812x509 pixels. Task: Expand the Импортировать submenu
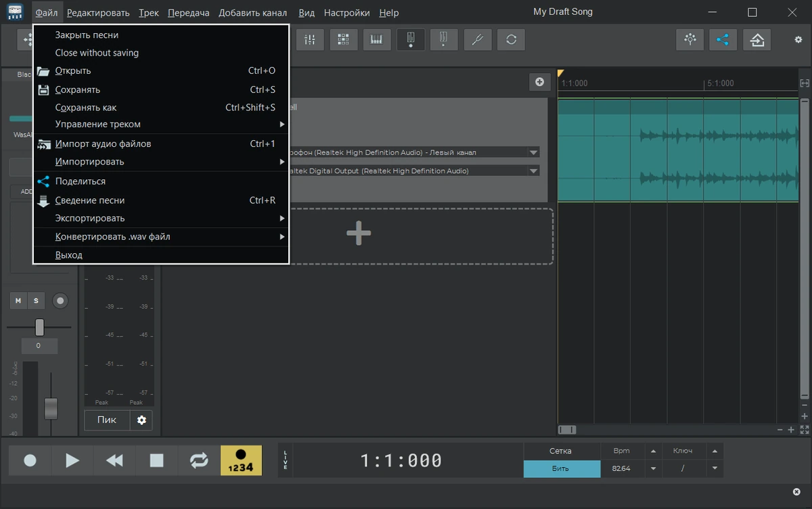tap(161, 162)
